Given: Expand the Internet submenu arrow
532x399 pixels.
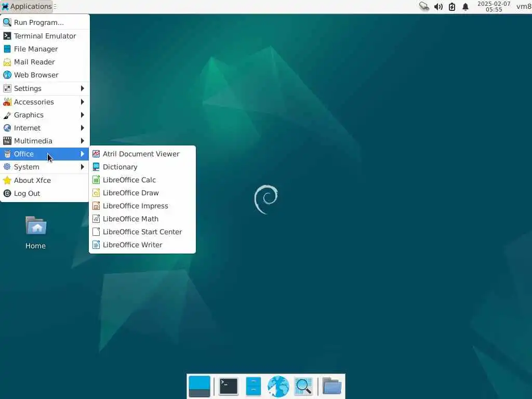Looking at the screenshot, I should click(x=82, y=128).
